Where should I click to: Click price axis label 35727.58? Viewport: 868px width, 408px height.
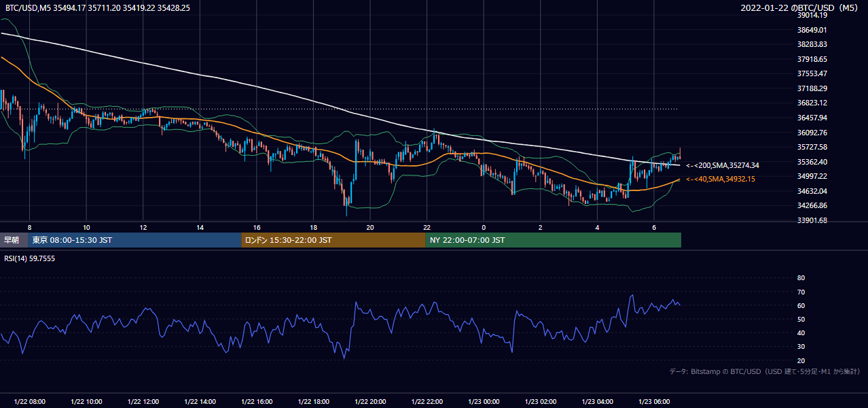coord(812,147)
